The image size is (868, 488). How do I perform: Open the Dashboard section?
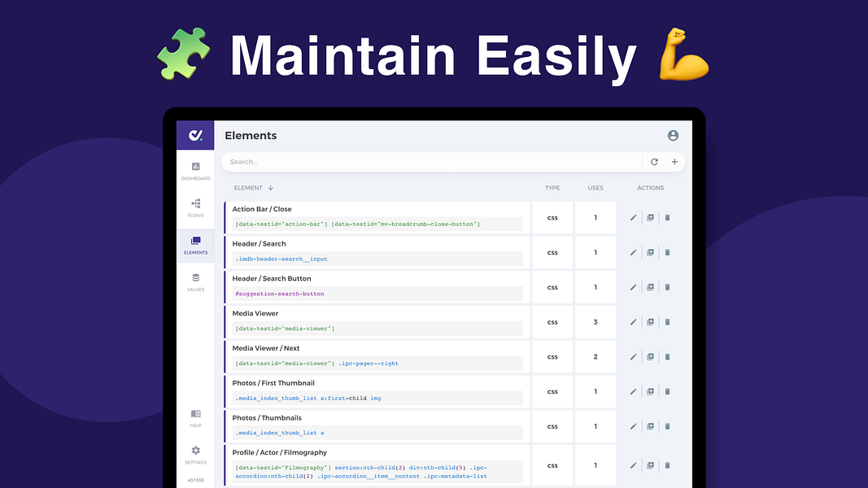click(195, 172)
